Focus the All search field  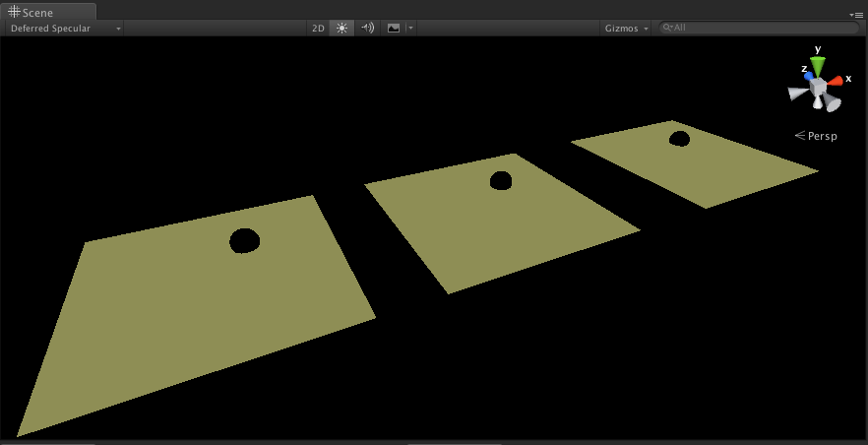759,28
